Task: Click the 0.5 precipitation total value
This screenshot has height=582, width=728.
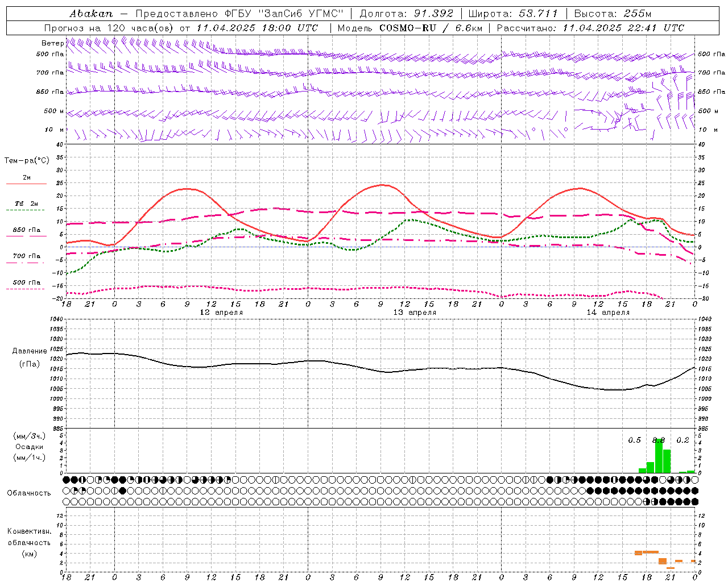Action: coord(634,440)
